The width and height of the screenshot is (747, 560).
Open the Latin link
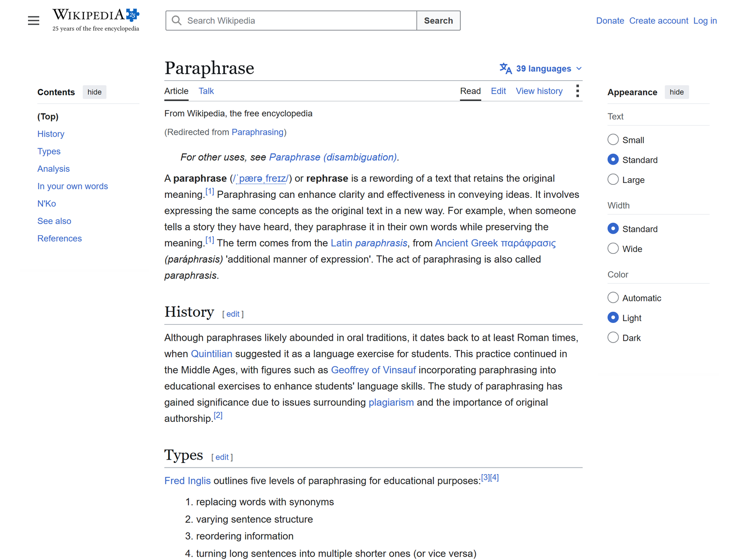coord(342,243)
